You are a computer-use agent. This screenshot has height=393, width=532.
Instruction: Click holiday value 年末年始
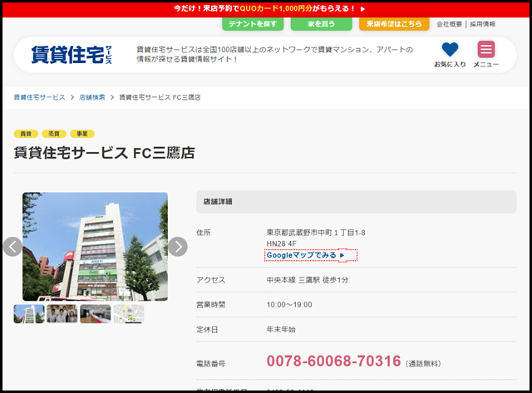pyautogui.click(x=281, y=330)
